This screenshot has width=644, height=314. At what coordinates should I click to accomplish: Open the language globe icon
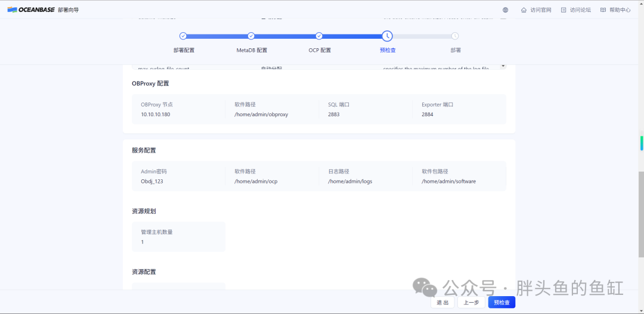tap(506, 10)
